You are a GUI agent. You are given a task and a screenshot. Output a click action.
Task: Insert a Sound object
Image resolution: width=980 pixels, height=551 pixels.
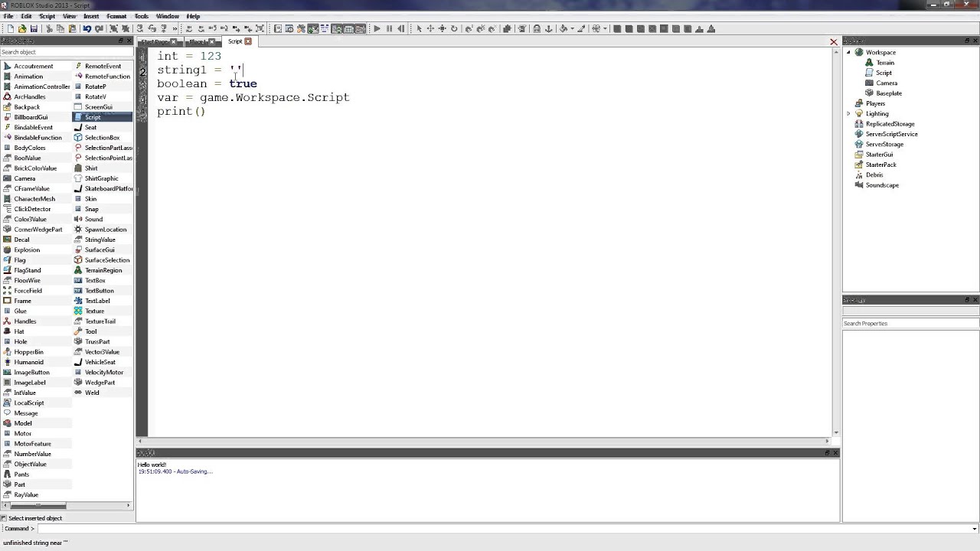click(x=93, y=219)
